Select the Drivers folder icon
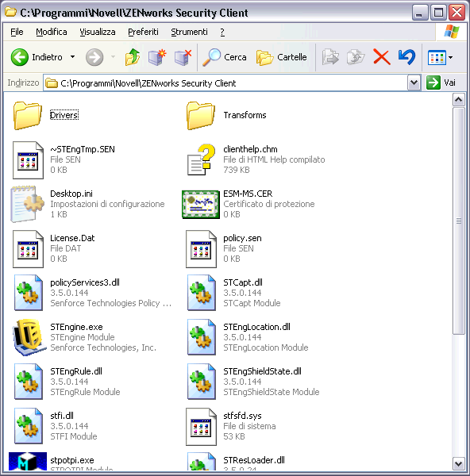 click(x=27, y=116)
